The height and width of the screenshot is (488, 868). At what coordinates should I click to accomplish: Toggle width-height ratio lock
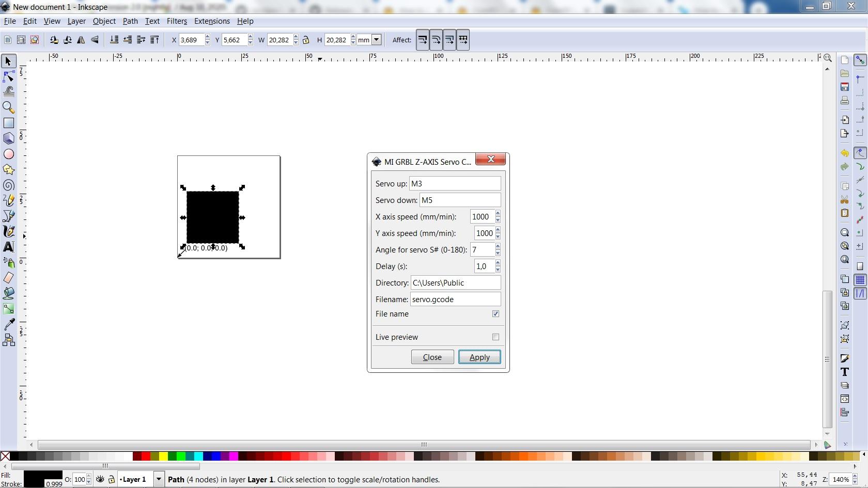click(306, 40)
